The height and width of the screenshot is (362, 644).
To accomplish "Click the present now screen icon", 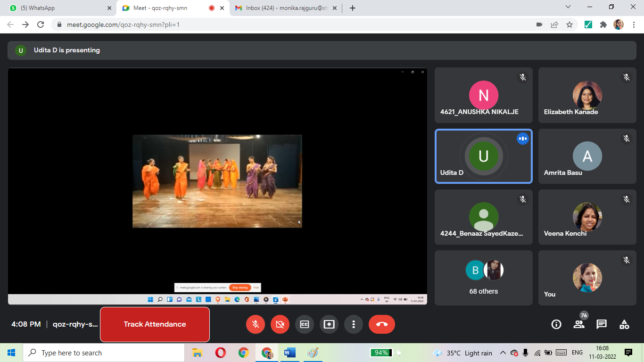I will click(x=329, y=324).
